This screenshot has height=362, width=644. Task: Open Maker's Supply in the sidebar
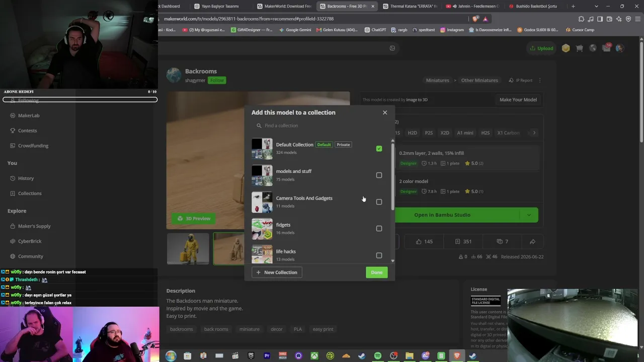coord(34,226)
